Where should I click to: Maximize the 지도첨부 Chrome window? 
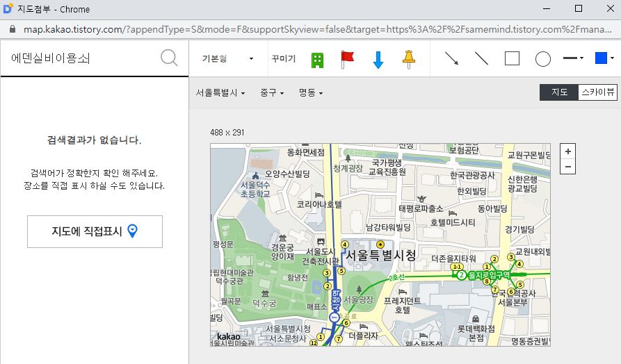578,9
